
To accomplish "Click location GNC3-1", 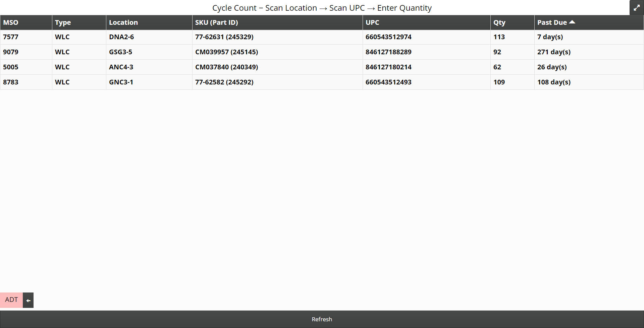I will click(149, 82).
